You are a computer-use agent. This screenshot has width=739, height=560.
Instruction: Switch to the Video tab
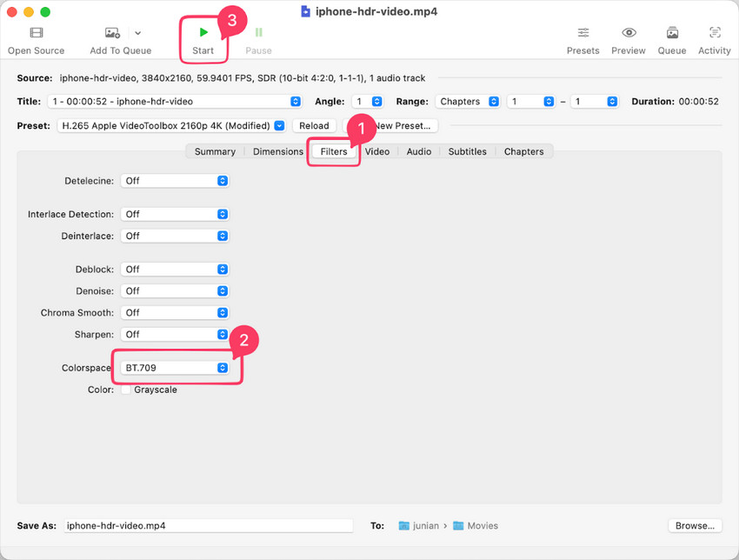(377, 151)
